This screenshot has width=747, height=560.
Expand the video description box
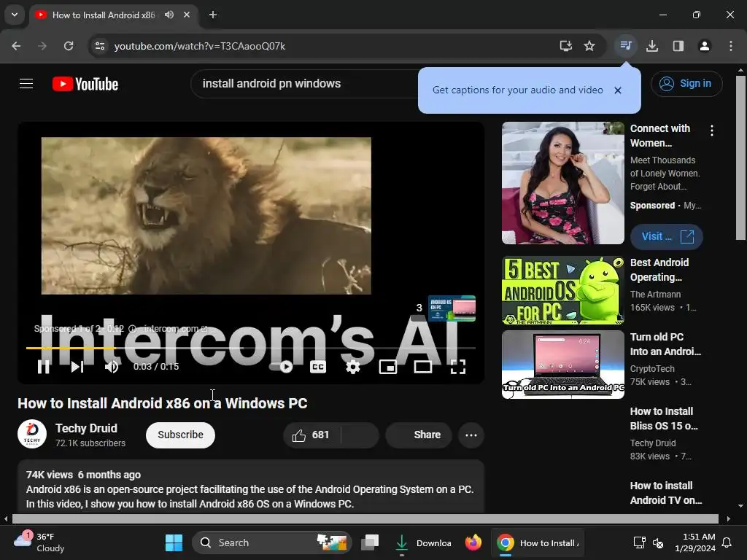[x=251, y=486]
